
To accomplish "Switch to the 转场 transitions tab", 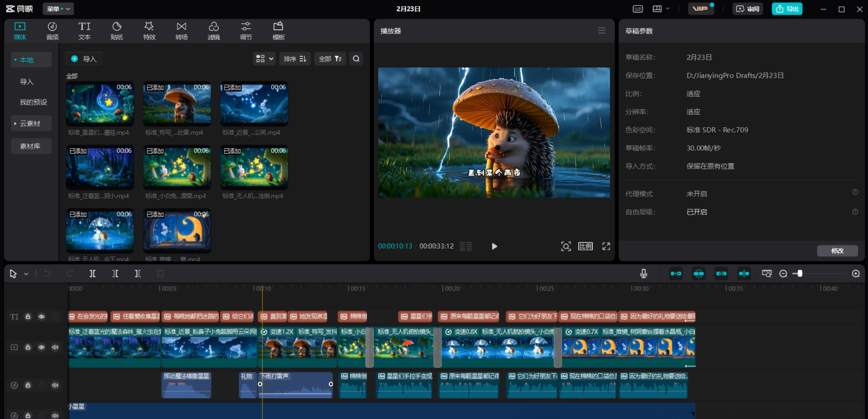I will tap(182, 31).
